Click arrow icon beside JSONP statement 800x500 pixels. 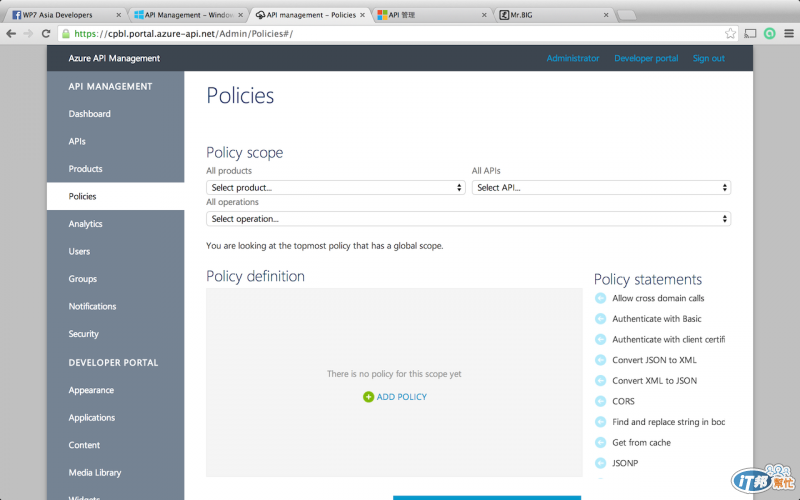point(601,463)
